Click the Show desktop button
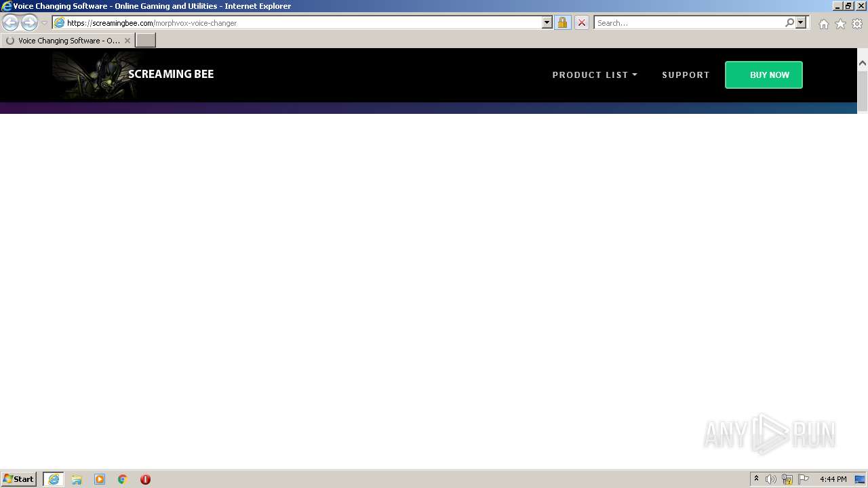The height and width of the screenshot is (488, 868). point(860,479)
